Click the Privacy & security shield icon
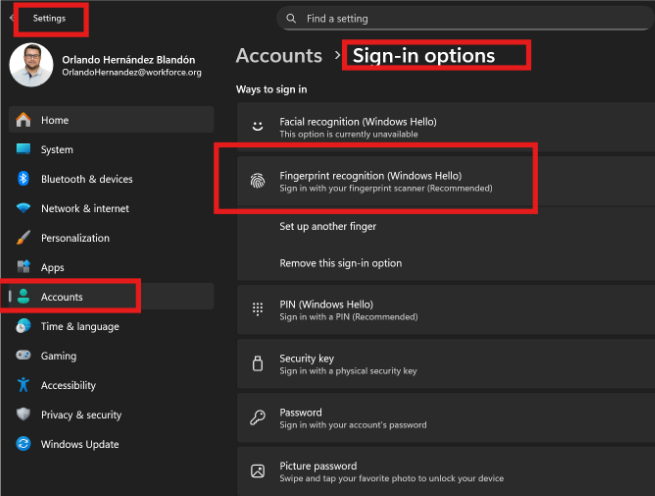Screen dimensions: 655x496 tap(24, 415)
